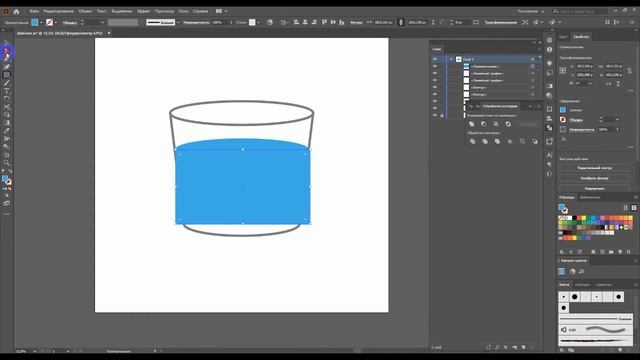Click the active Pathfinder icon in the panel dock
This screenshot has width=640, height=360.
[549, 128]
